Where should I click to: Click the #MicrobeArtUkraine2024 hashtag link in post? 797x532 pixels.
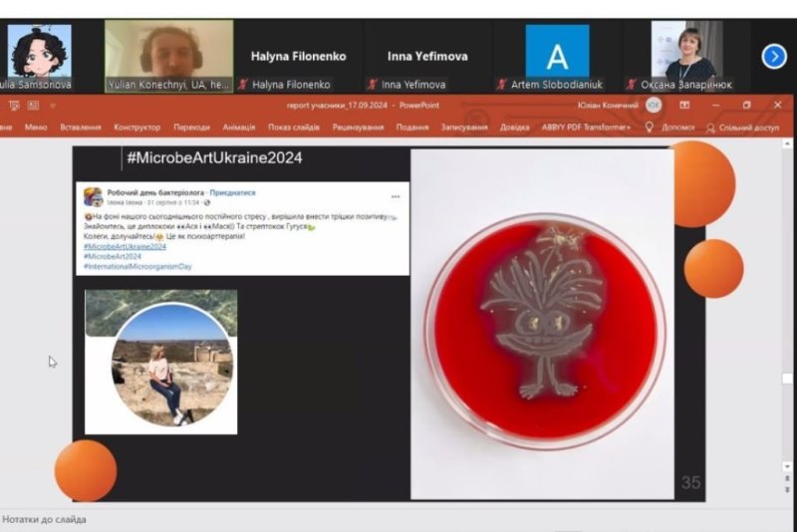click(125, 246)
